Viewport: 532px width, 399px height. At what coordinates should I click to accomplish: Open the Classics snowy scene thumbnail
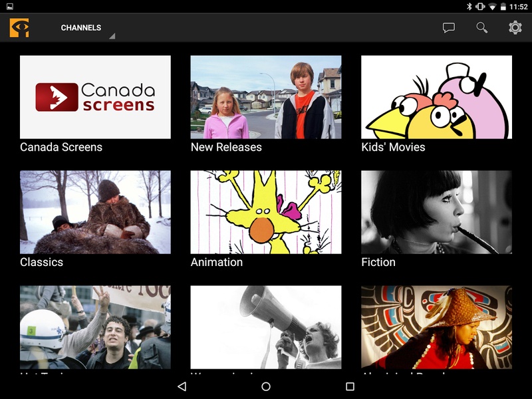pyautogui.click(x=95, y=212)
